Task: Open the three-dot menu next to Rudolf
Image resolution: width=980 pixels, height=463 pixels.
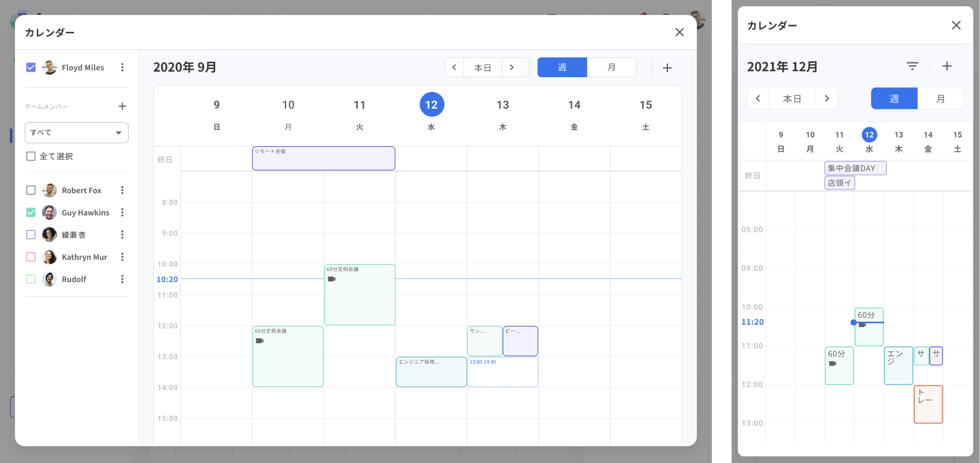Action: tap(122, 279)
